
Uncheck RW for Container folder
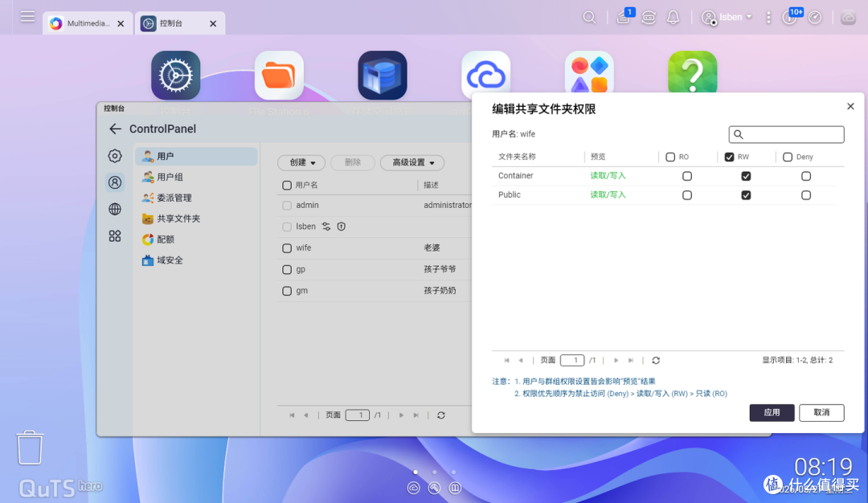click(746, 176)
